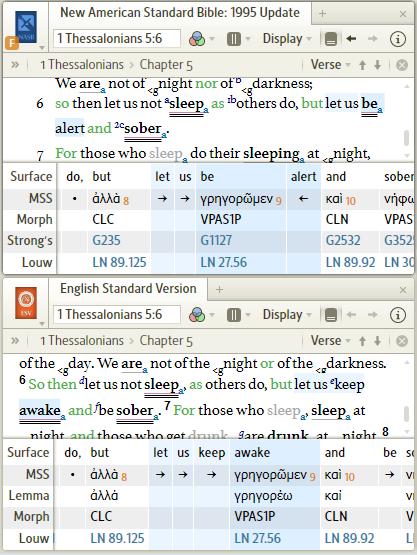
Task: Close the ESV locator bar
Action: 402,341
